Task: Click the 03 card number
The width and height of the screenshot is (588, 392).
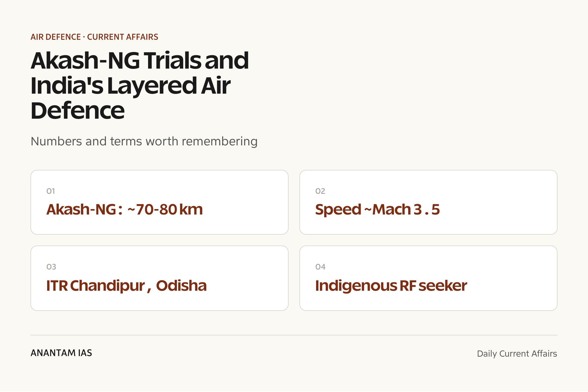Action: [51, 267]
